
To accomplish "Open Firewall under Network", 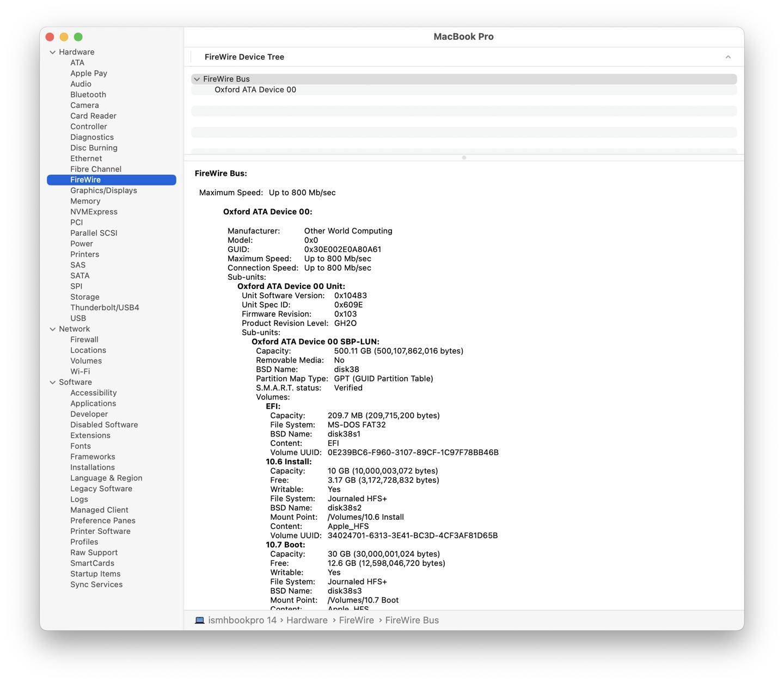I will point(84,340).
